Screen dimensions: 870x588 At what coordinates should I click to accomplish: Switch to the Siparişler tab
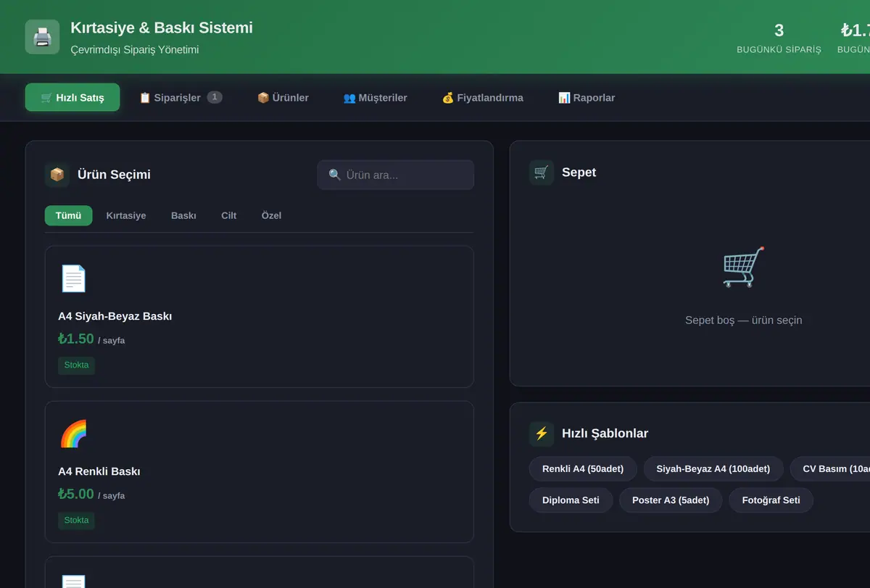point(181,97)
